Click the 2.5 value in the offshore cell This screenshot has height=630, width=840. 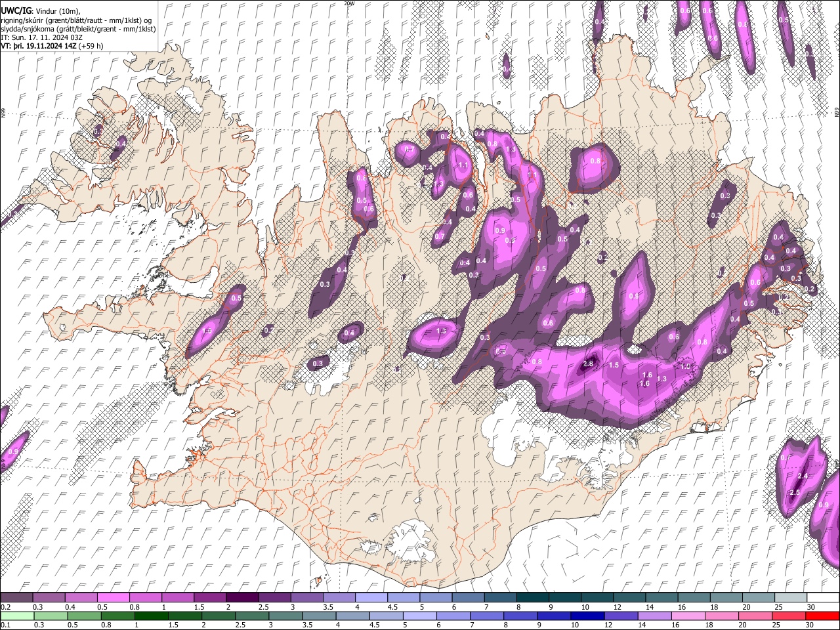794,493
